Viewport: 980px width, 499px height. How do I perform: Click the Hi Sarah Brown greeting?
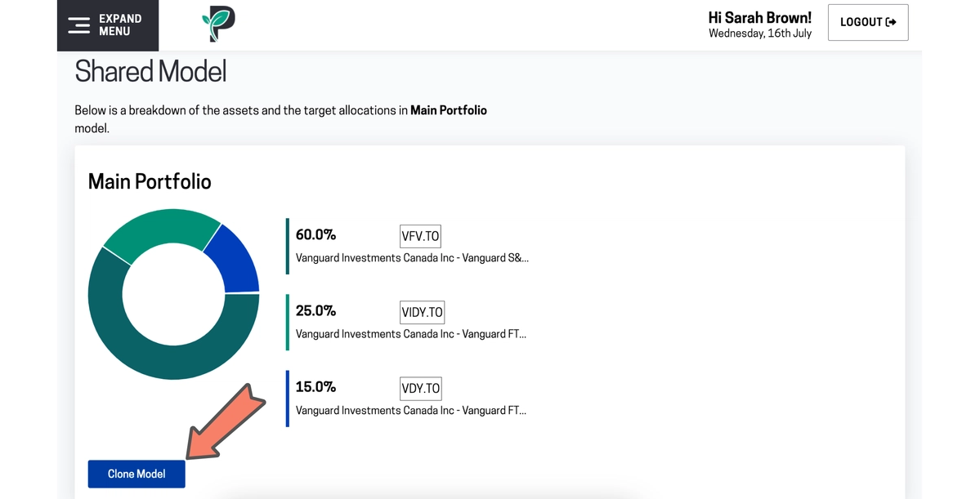[x=759, y=17]
